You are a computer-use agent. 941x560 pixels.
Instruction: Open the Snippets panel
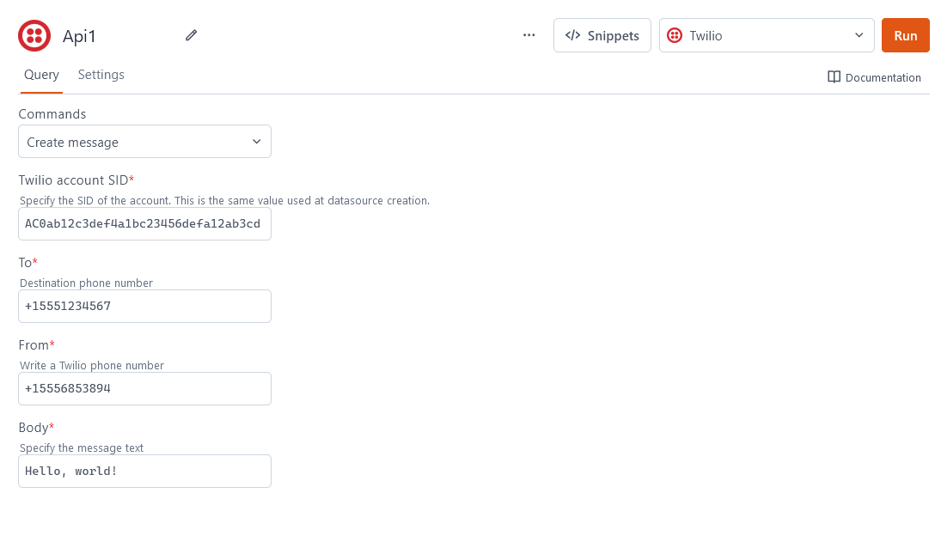tap(602, 35)
